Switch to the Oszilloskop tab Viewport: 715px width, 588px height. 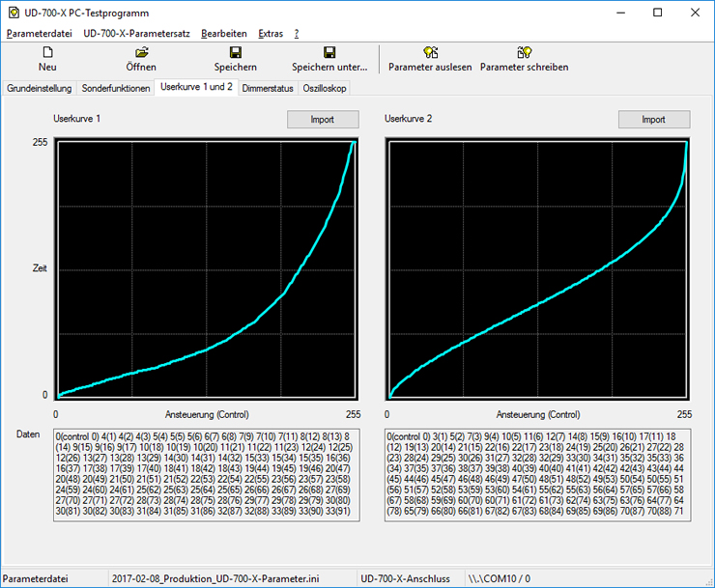(324, 88)
